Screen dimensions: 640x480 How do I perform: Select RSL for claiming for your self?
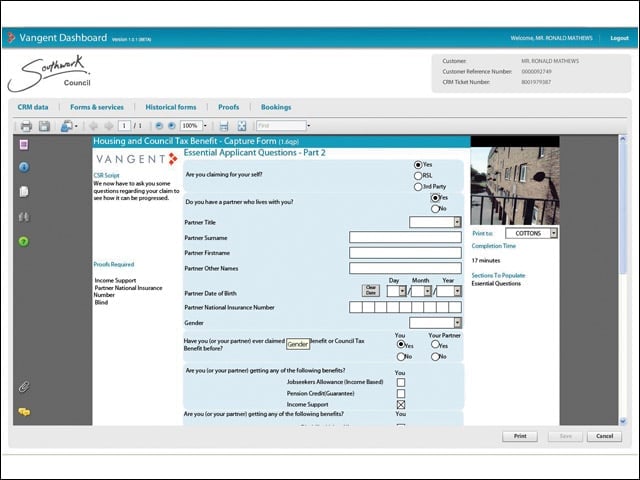418,176
